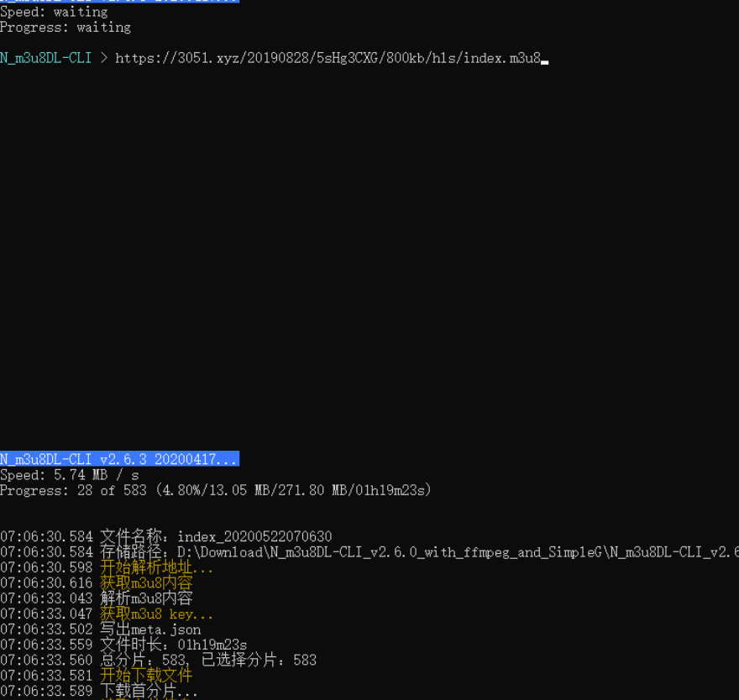Click the timestamp 07:06:33.581 in the log
Screen dimensions: 739x700
click(x=48, y=675)
